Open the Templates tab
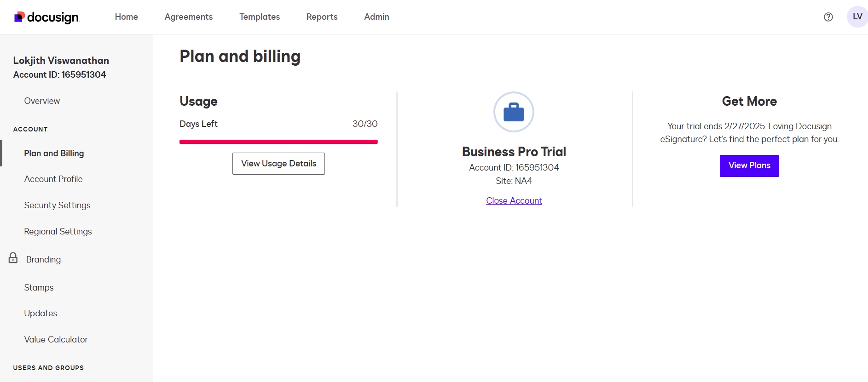Screen dimensions: 868x382 pos(260,17)
